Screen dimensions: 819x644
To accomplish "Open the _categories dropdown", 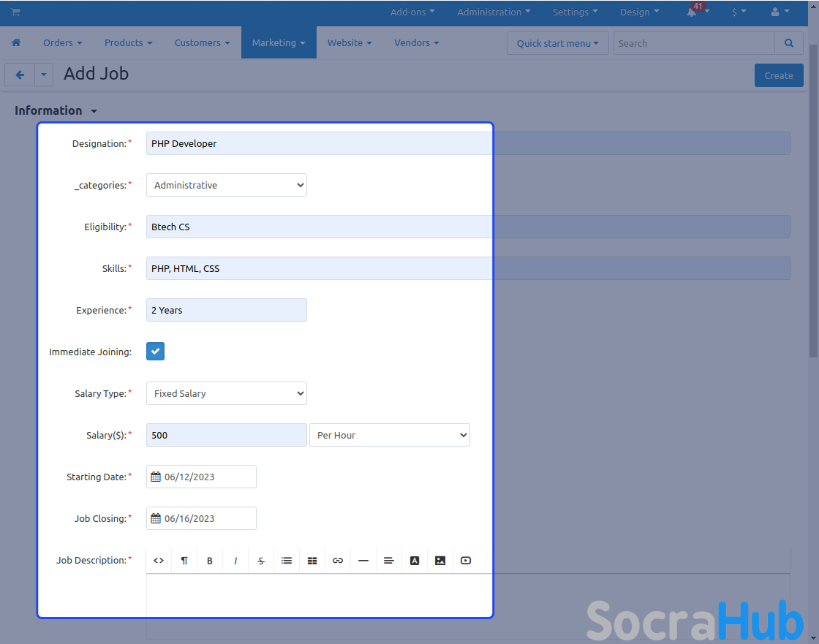I will 227,185.
